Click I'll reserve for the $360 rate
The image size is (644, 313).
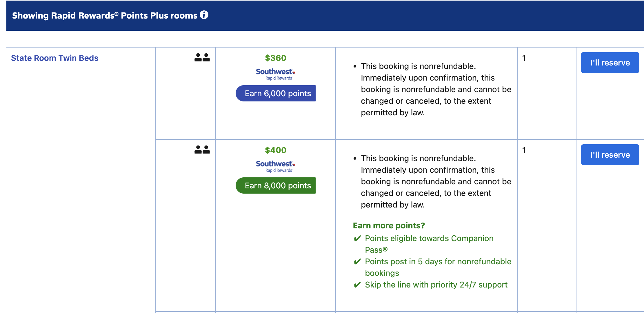click(x=610, y=63)
